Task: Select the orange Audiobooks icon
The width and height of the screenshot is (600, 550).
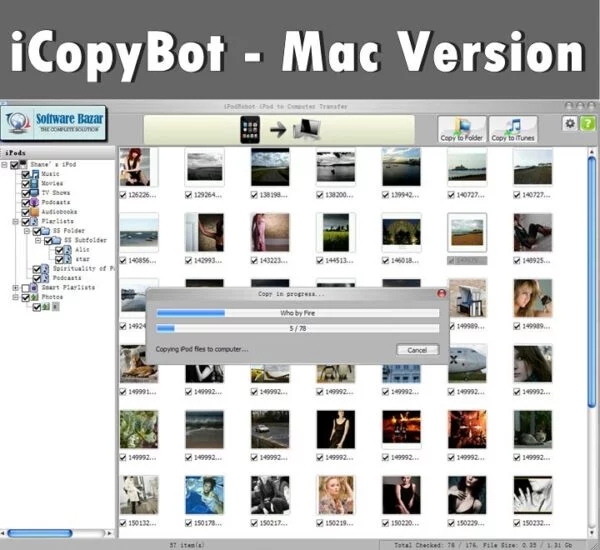Action: tap(34, 212)
